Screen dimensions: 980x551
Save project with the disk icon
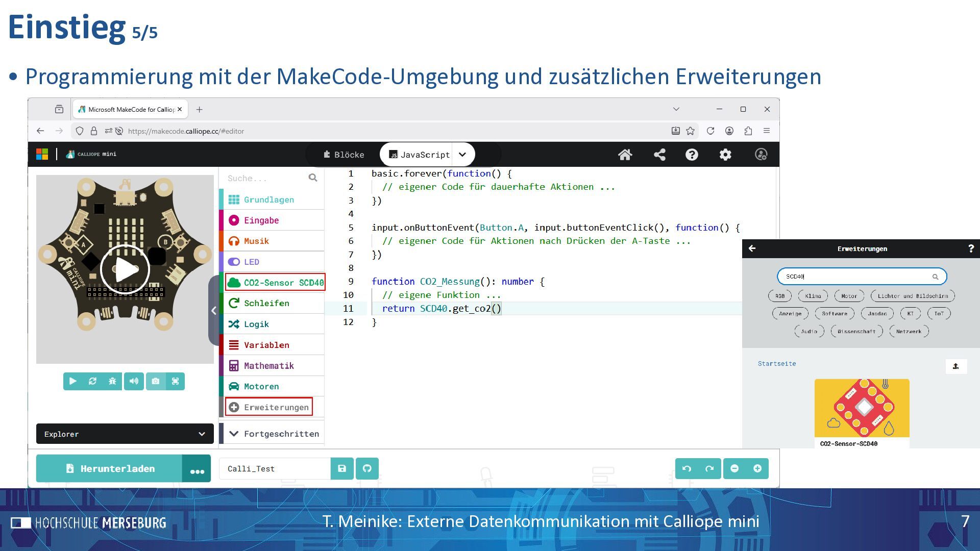tap(342, 468)
